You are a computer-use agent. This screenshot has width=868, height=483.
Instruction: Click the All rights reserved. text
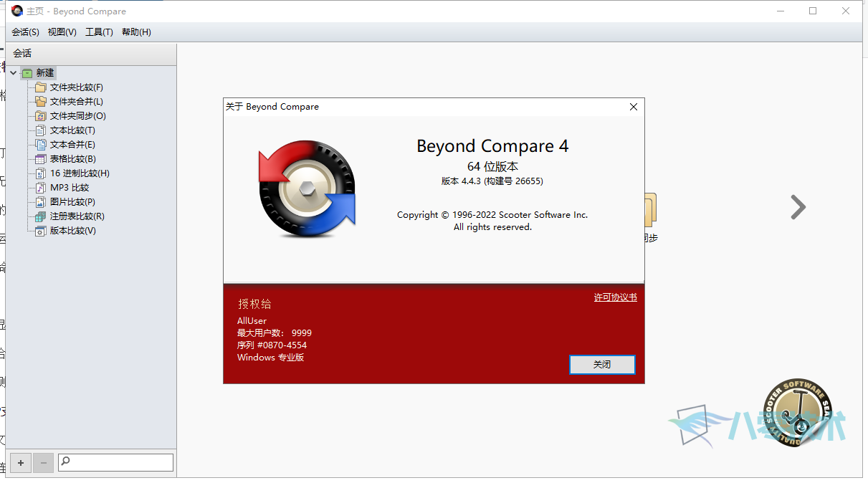[x=492, y=227]
